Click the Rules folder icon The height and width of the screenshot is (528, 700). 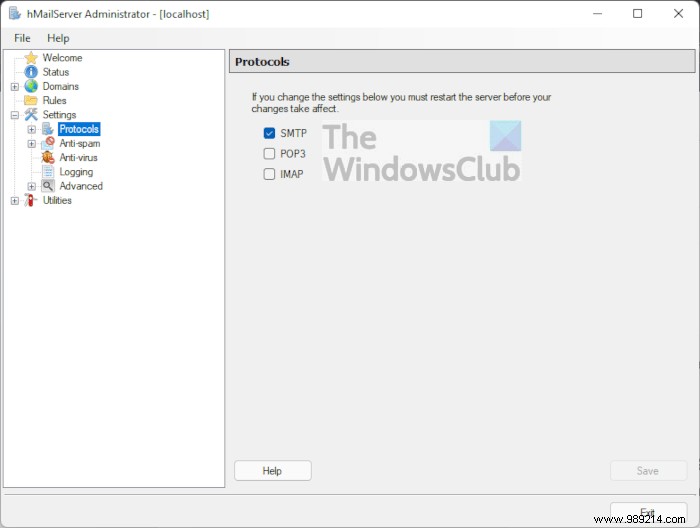[31, 100]
